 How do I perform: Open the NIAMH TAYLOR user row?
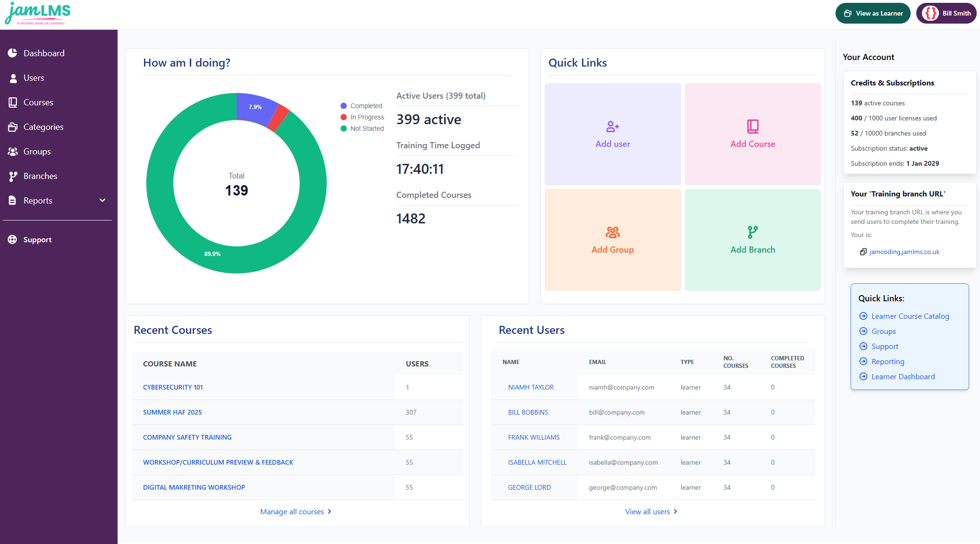point(531,387)
